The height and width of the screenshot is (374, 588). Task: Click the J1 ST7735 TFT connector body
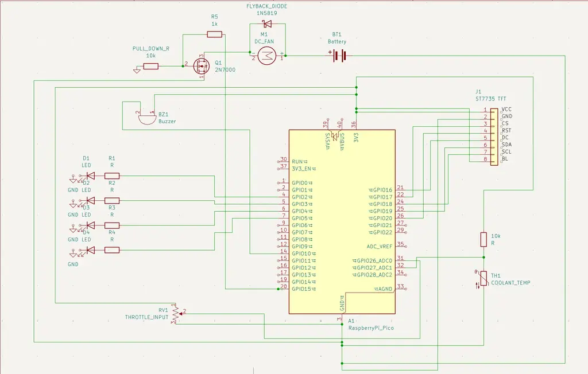(494, 137)
